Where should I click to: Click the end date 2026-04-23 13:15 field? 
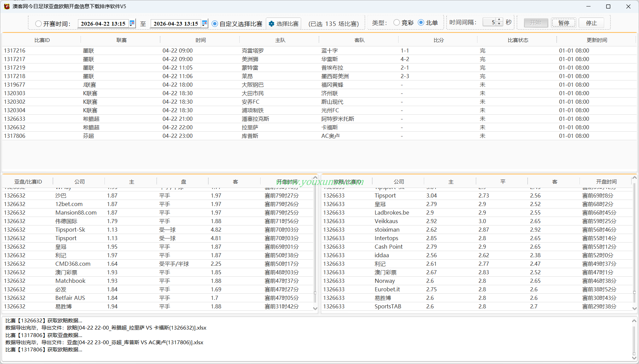176,24
